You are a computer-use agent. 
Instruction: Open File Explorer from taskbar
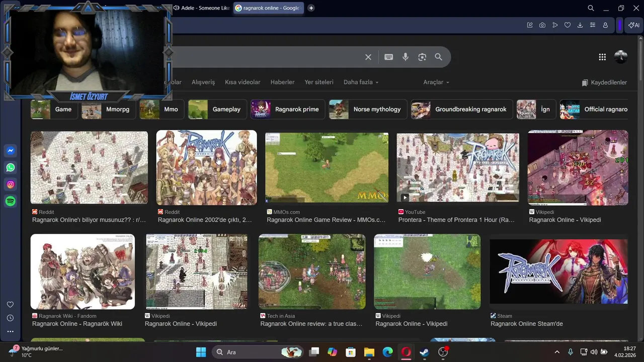(x=369, y=352)
